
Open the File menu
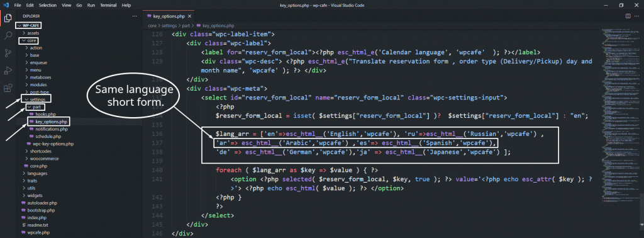pyautogui.click(x=18, y=5)
